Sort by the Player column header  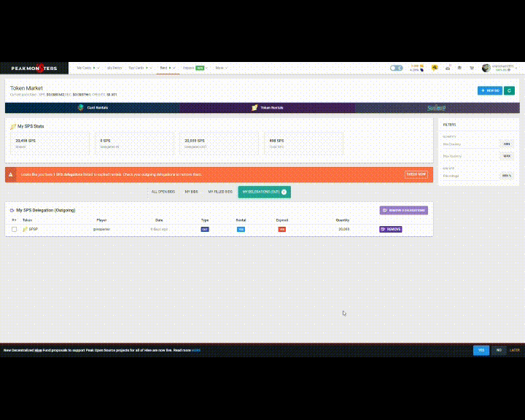[101, 220]
